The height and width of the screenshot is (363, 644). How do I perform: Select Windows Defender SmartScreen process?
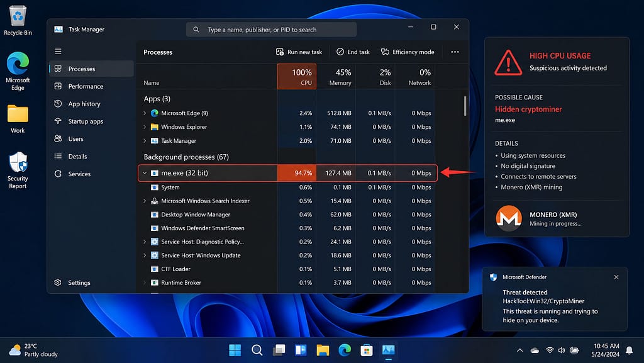287,228
